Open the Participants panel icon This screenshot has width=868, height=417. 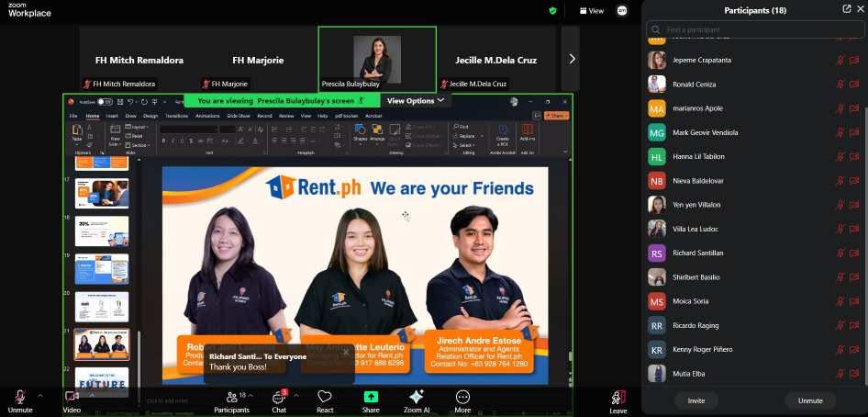232,397
